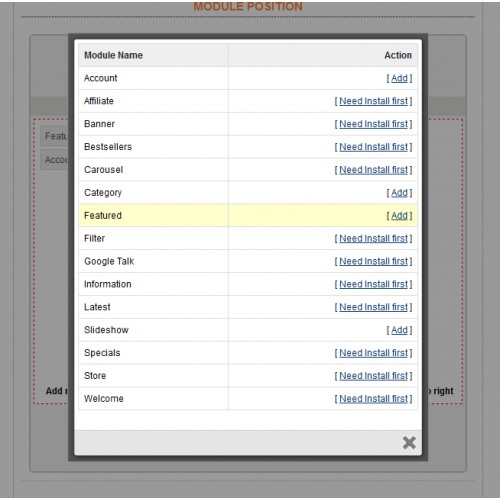Image resolution: width=500 pixels, height=500 pixels.
Task: Click Need Install first for Bestsellers
Action: [x=373, y=147]
